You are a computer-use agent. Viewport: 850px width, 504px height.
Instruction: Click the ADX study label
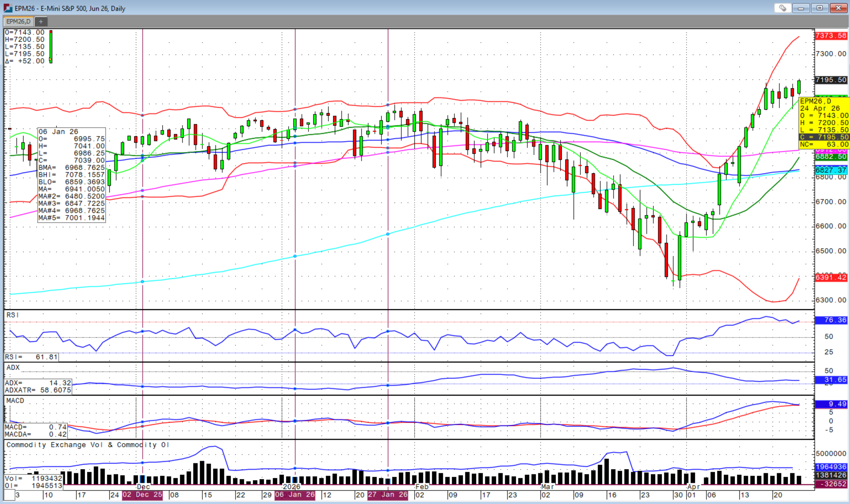pyautogui.click(x=13, y=367)
